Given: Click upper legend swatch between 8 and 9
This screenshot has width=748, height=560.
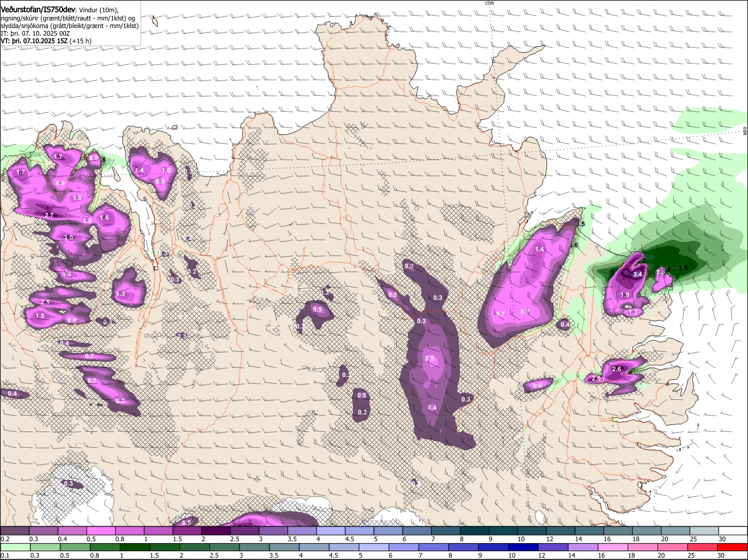Looking at the screenshot, I should [475, 530].
